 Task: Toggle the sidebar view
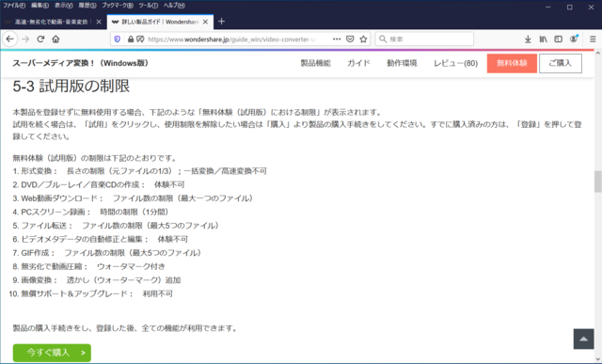coord(558,40)
